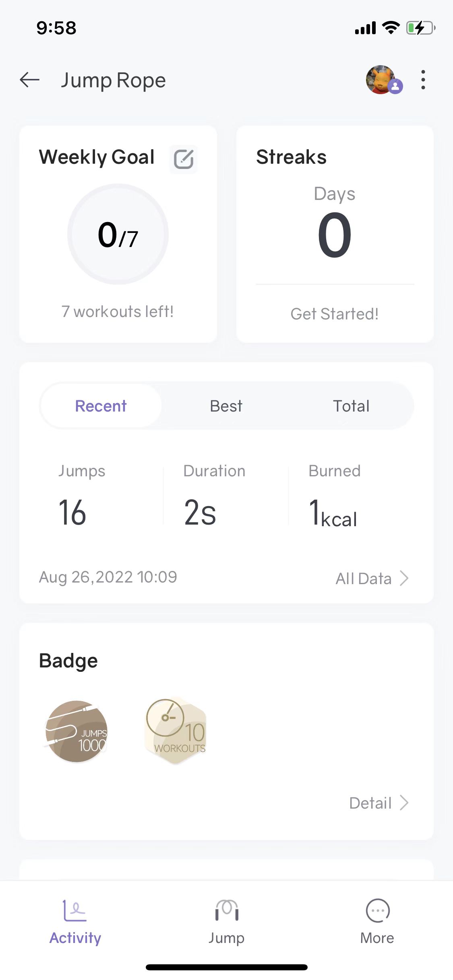
Task: Select the Recent segment
Action: pyautogui.click(x=101, y=406)
